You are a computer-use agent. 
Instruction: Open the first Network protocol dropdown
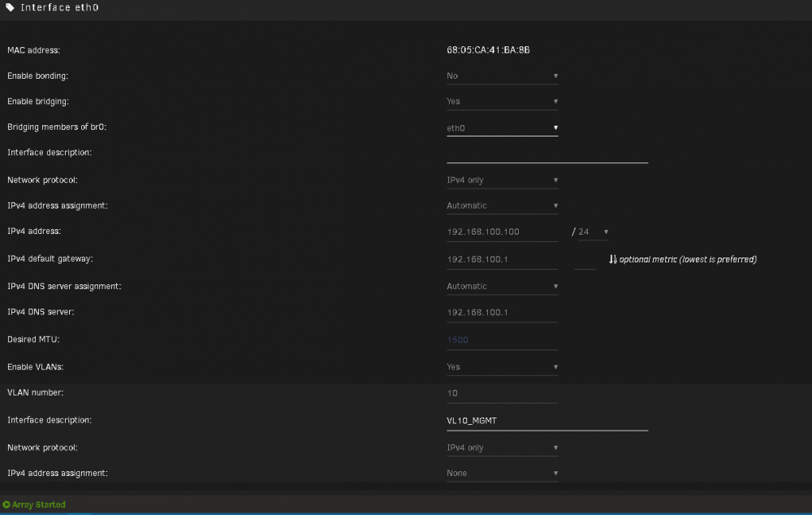pyautogui.click(x=502, y=180)
